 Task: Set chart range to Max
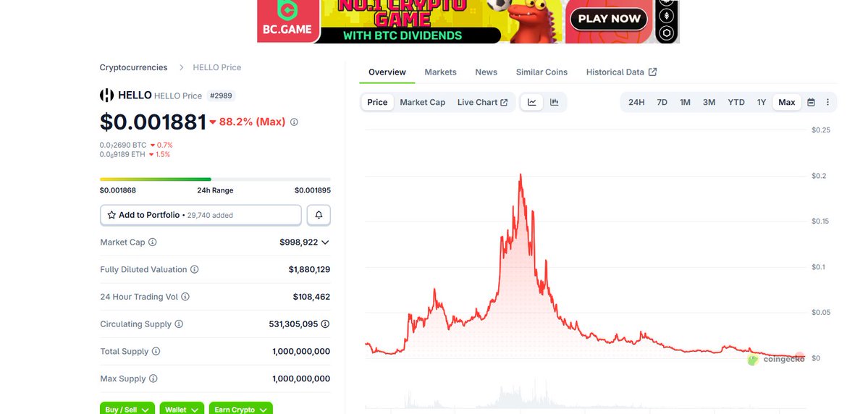(787, 102)
